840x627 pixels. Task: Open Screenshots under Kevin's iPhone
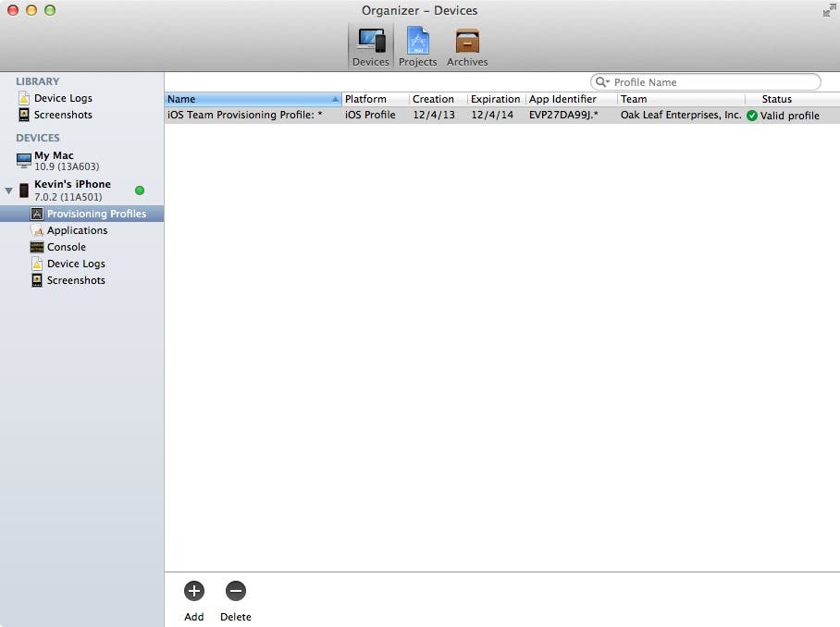pyautogui.click(x=76, y=280)
